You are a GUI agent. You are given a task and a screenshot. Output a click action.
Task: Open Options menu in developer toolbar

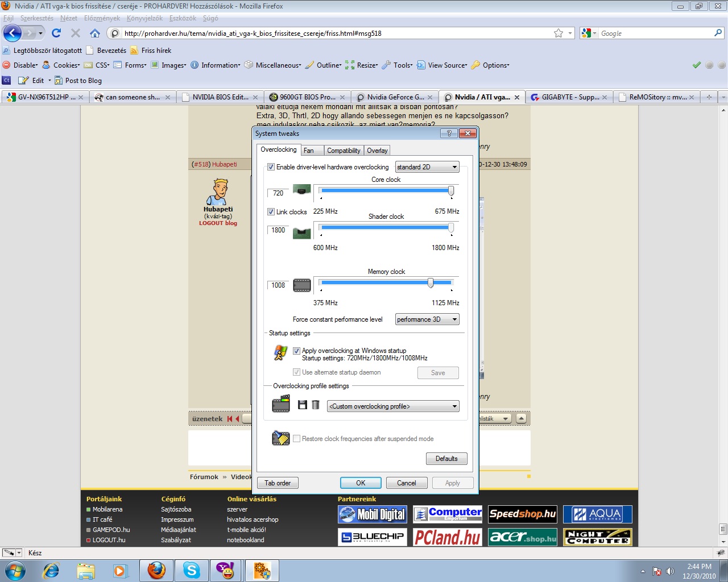(490, 65)
